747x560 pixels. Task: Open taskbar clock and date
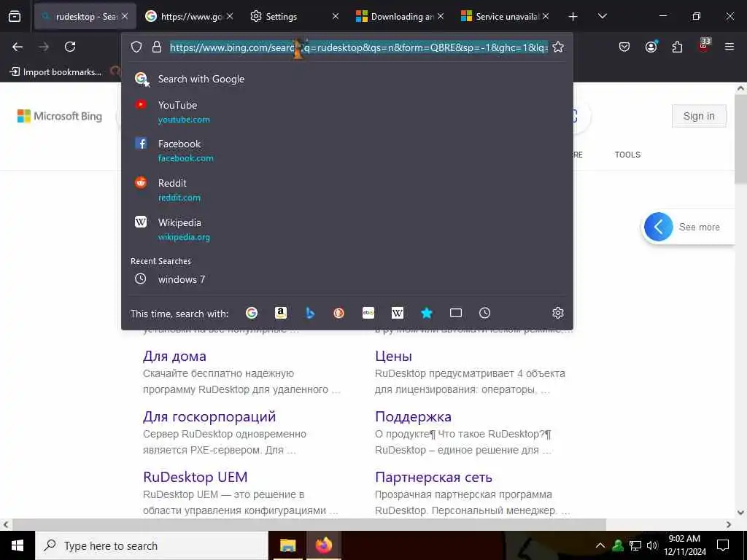click(x=685, y=545)
